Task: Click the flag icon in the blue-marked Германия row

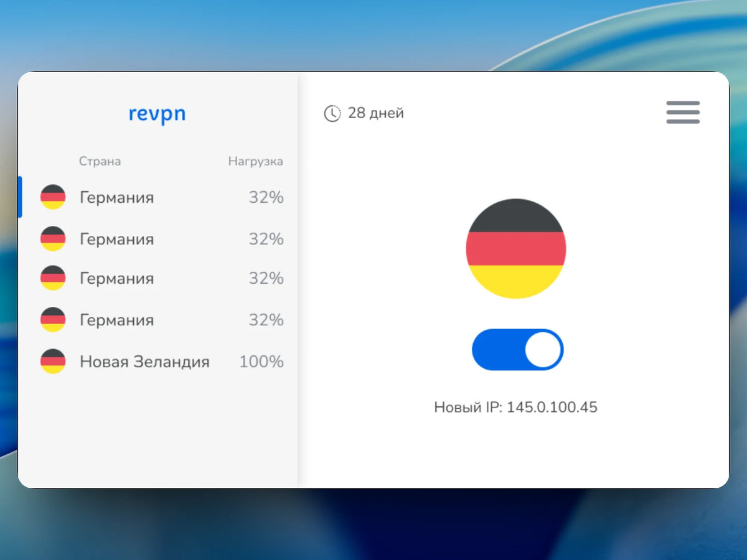Action: point(53,197)
